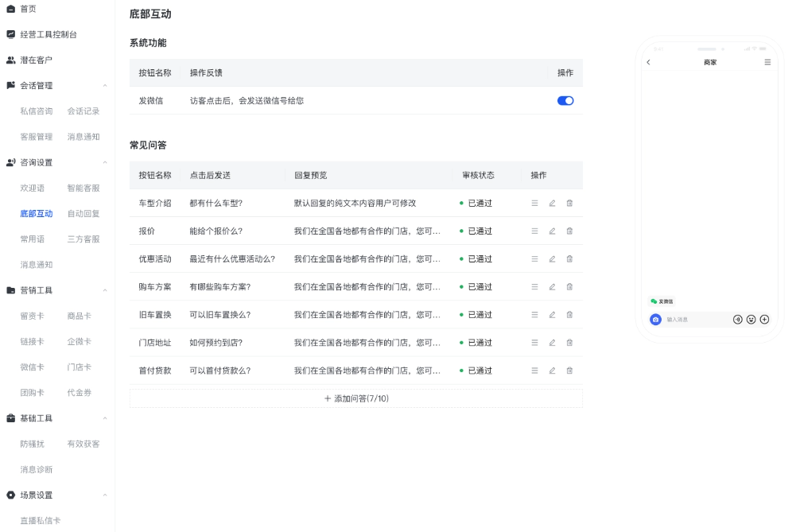
Task: Edit the 车型介绍 question with the pencil icon
Action: click(551, 203)
